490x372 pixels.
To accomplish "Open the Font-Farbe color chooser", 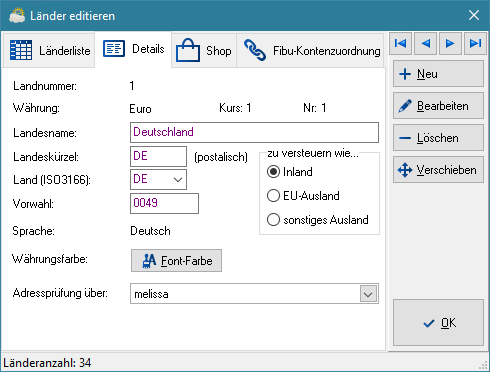I will [x=176, y=261].
